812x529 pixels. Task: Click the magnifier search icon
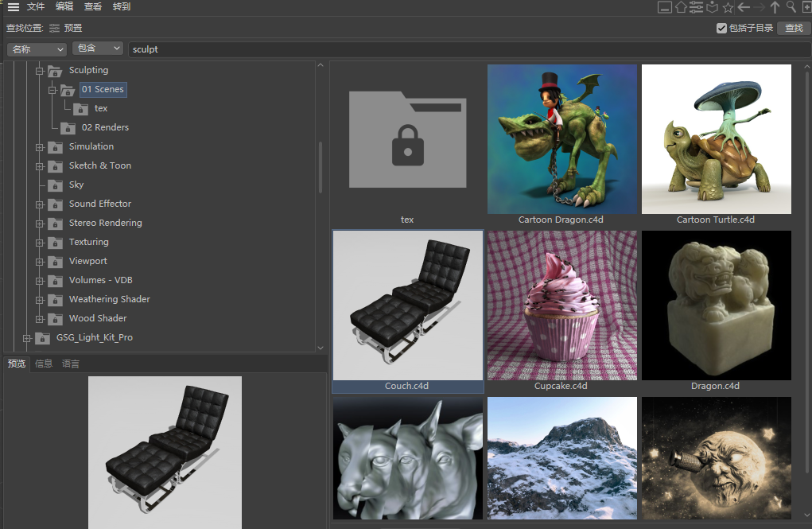click(791, 6)
